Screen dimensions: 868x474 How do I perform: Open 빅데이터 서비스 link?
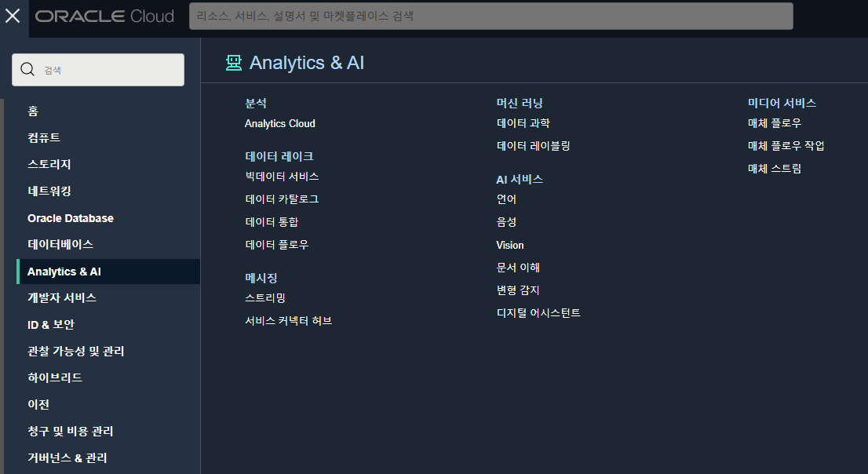coord(282,177)
